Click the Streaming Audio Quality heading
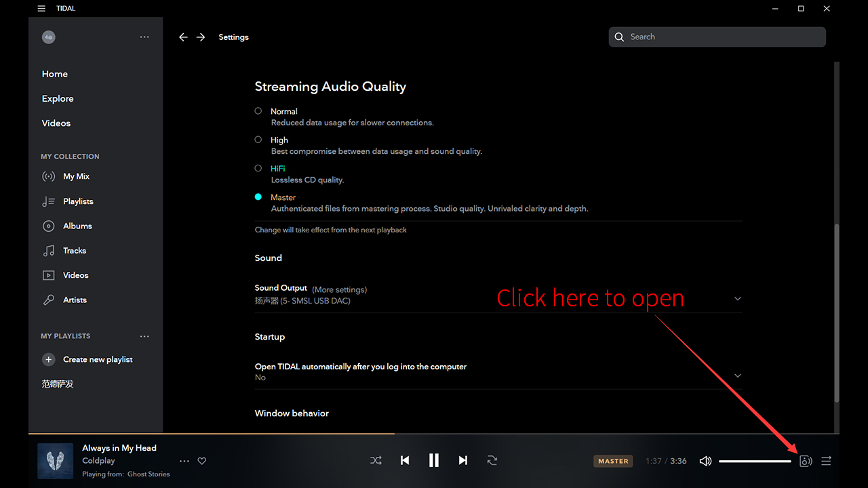This screenshot has width=868, height=488. pyautogui.click(x=330, y=87)
